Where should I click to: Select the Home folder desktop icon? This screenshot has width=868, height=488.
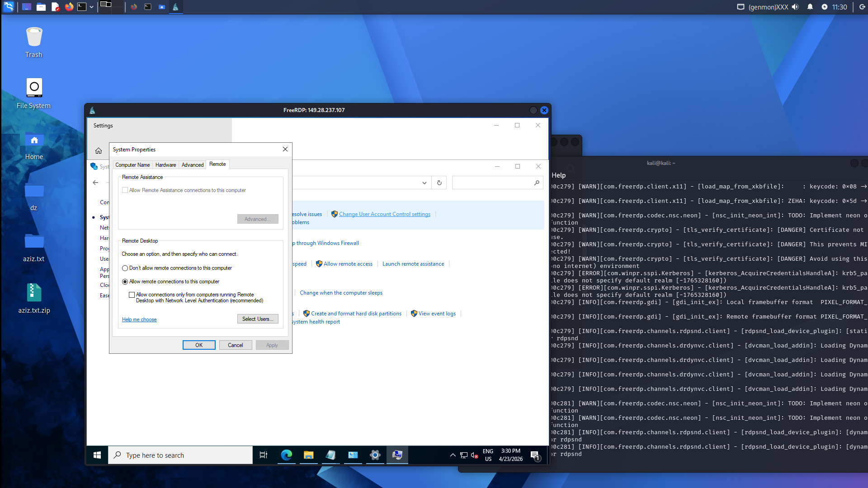(x=34, y=145)
